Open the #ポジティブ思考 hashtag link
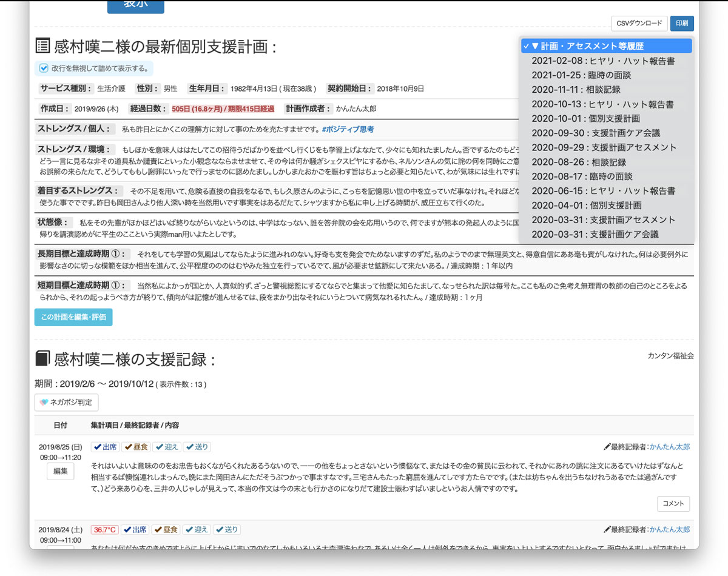The width and height of the screenshot is (728, 576). [348, 129]
